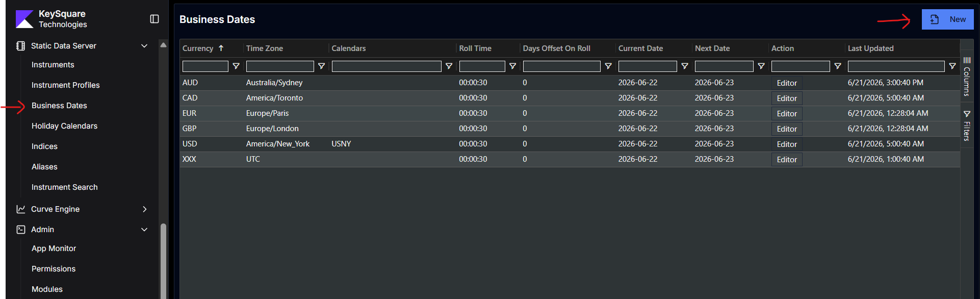Viewport: 980px width, 299px height.
Task: Open Holiday Calendars page
Action: (64, 126)
